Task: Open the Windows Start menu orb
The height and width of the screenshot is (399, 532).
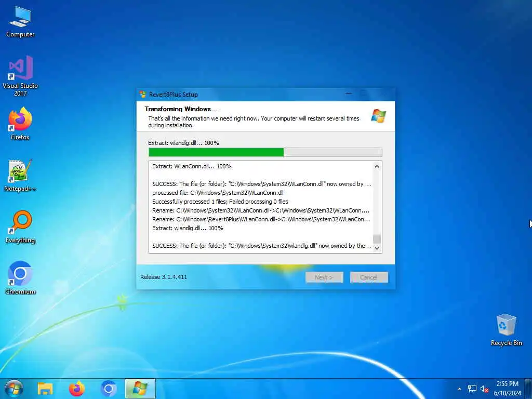Action: coord(14,389)
